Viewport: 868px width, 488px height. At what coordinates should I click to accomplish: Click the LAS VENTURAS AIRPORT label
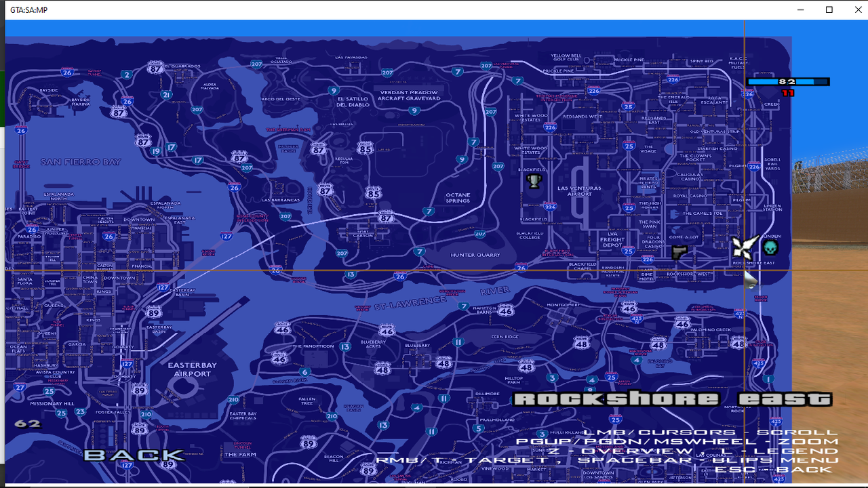pyautogui.click(x=579, y=191)
